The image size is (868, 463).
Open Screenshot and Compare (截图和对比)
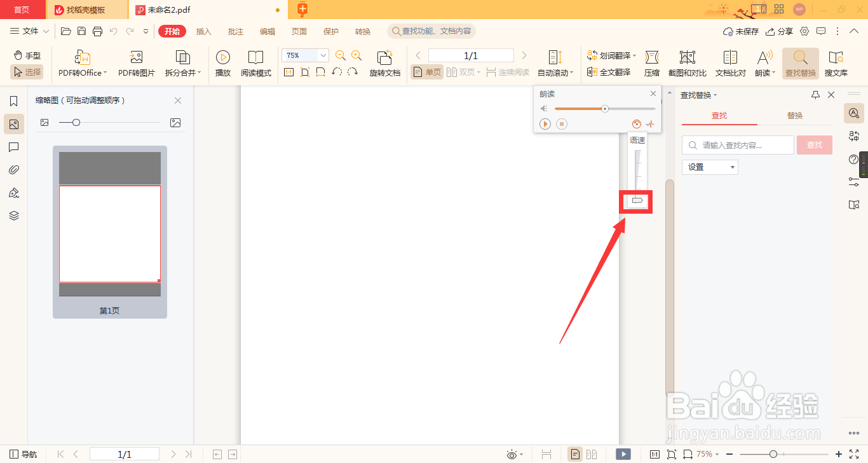coord(688,64)
